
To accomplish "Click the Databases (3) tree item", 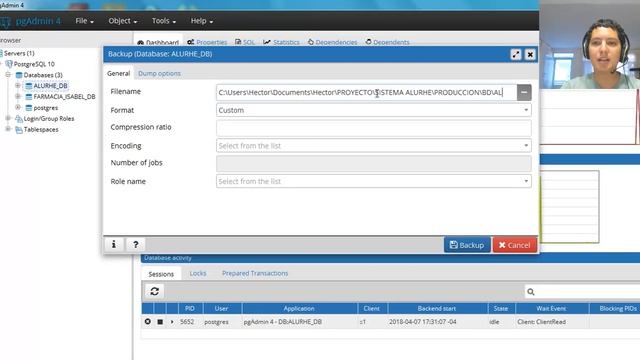I will click(x=43, y=75).
